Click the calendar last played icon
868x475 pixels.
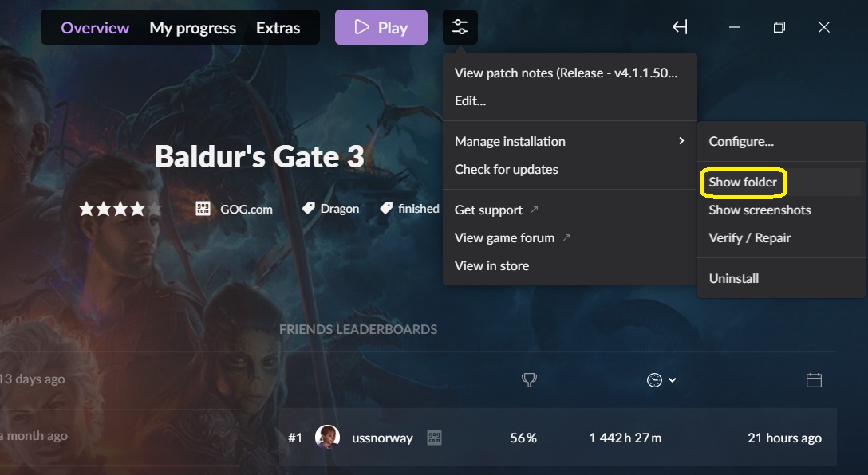click(814, 380)
